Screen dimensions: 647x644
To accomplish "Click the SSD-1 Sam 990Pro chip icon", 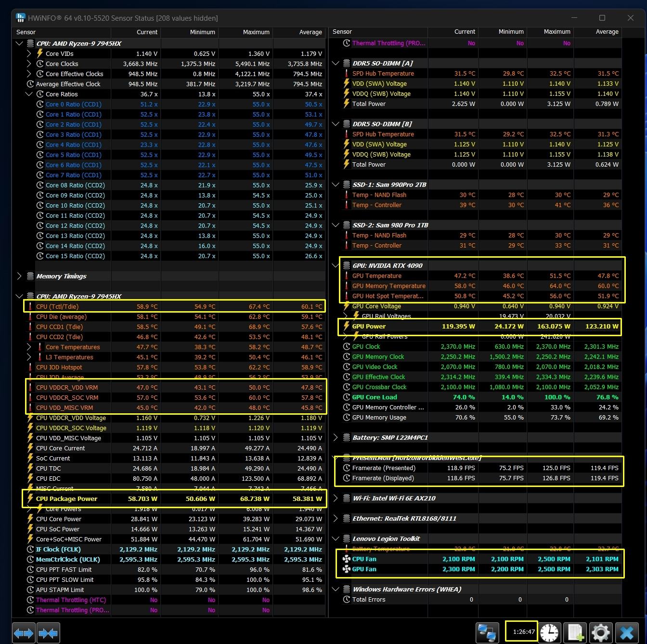I will point(346,185).
